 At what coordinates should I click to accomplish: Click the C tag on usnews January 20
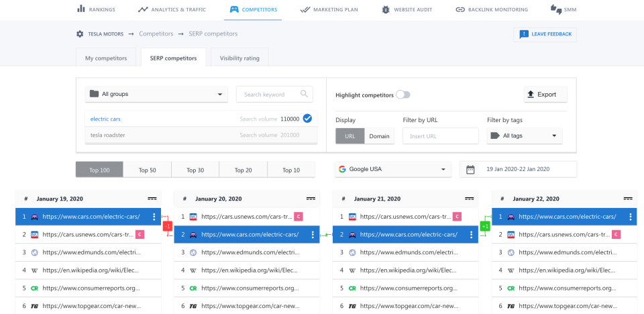point(299,217)
